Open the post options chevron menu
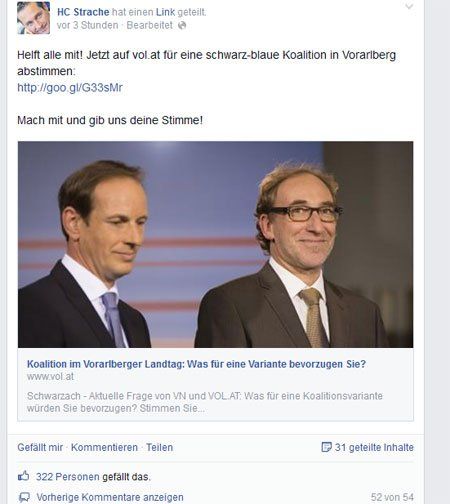 click(x=409, y=6)
